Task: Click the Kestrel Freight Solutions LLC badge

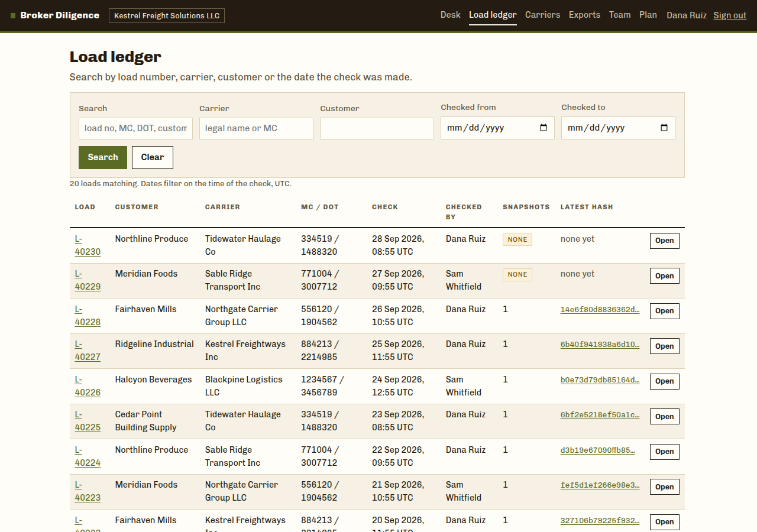Action: pos(167,16)
